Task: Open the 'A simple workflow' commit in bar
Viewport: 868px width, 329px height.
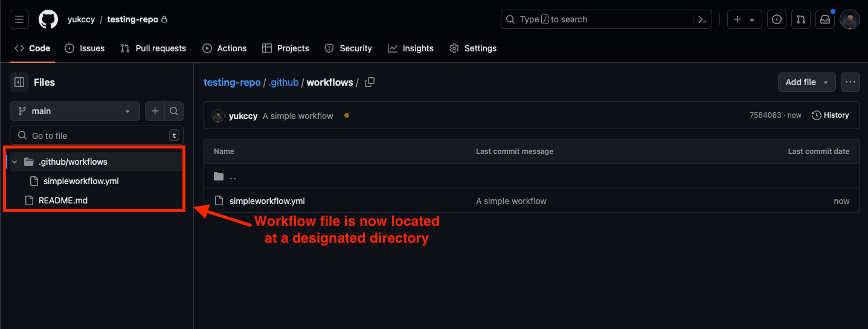Action: click(298, 116)
